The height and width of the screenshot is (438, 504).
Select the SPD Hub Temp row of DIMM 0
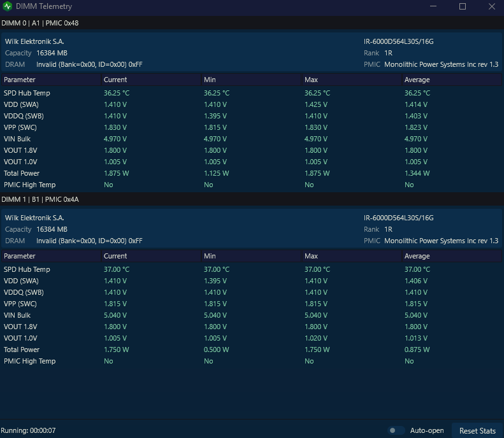[x=252, y=93]
